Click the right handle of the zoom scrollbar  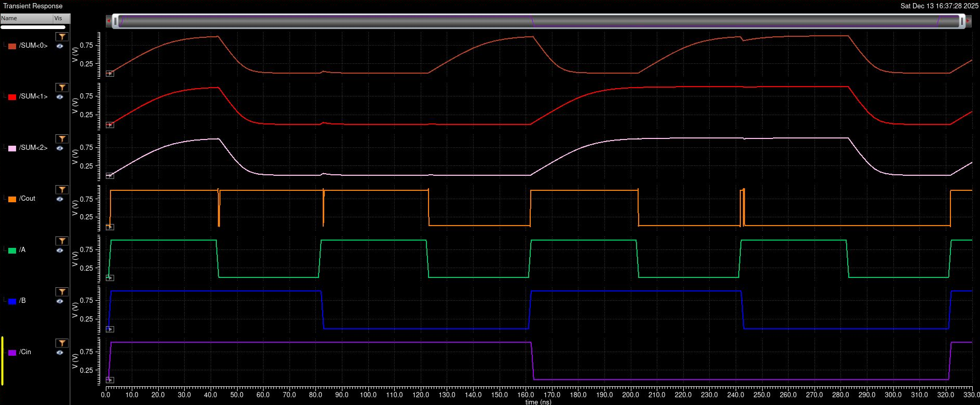[x=962, y=21]
